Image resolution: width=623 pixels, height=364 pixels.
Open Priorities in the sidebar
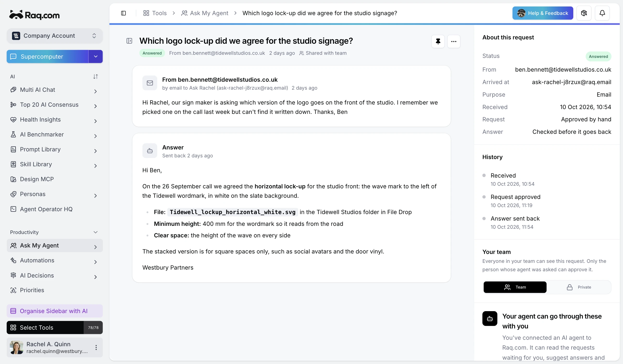click(55, 290)
